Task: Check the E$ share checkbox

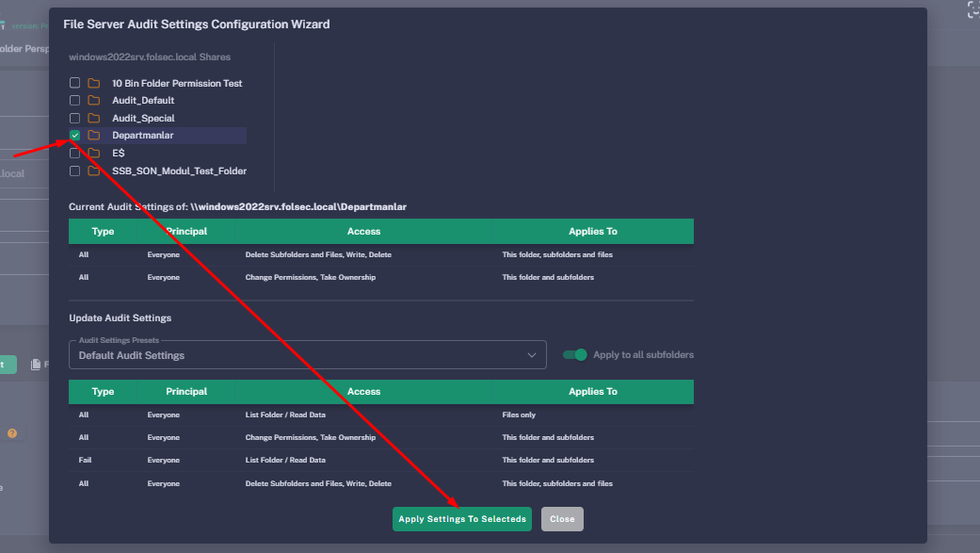Action: (x=75, y=154)
